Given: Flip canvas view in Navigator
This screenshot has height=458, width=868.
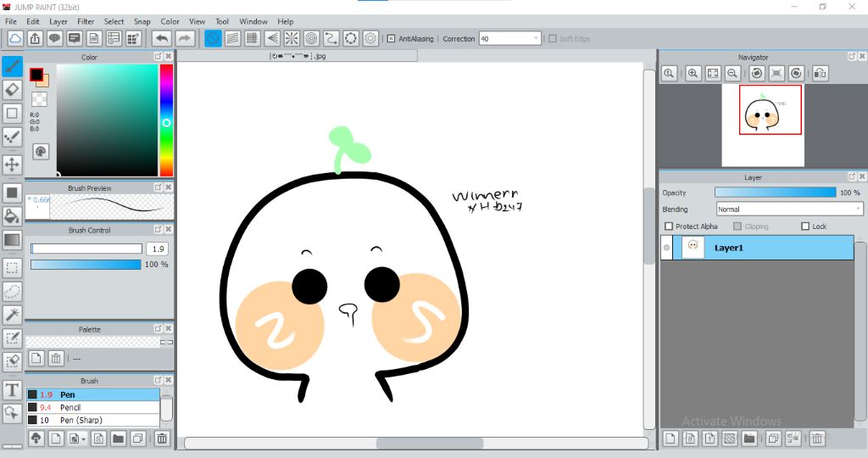Looking at the screenshot, I should point(821,73).
